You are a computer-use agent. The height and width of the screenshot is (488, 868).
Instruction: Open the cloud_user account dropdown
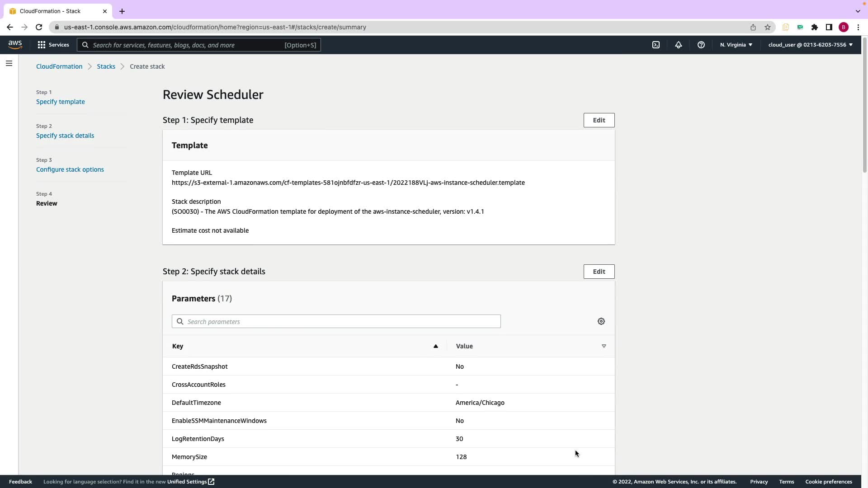click(x=810, y=45)
